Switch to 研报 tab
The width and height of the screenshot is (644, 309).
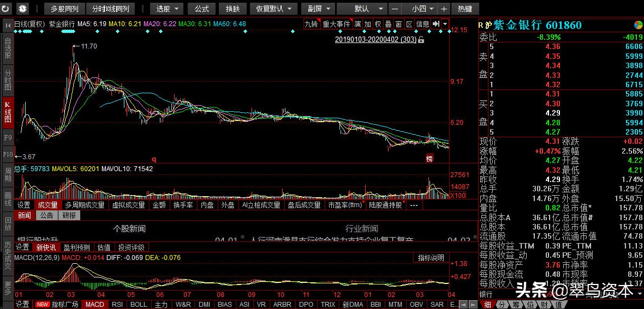[x=69, y=215]
